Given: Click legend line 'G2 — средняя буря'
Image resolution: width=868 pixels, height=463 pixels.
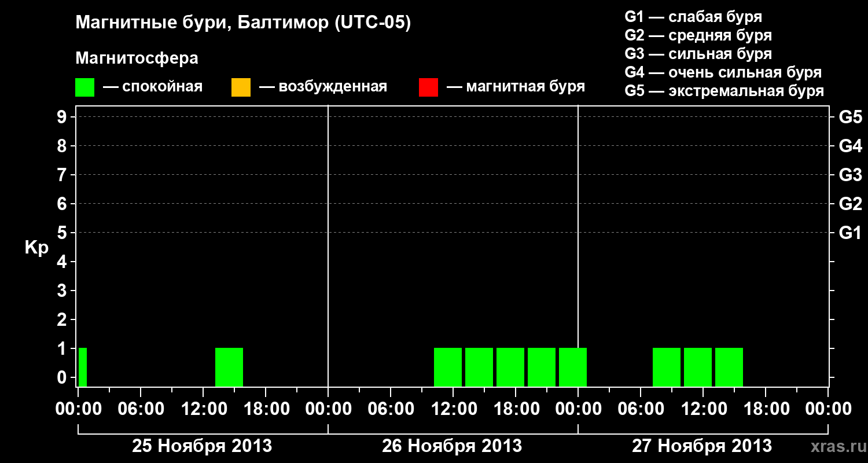Looking at the screenshot, I should point(698,35).
